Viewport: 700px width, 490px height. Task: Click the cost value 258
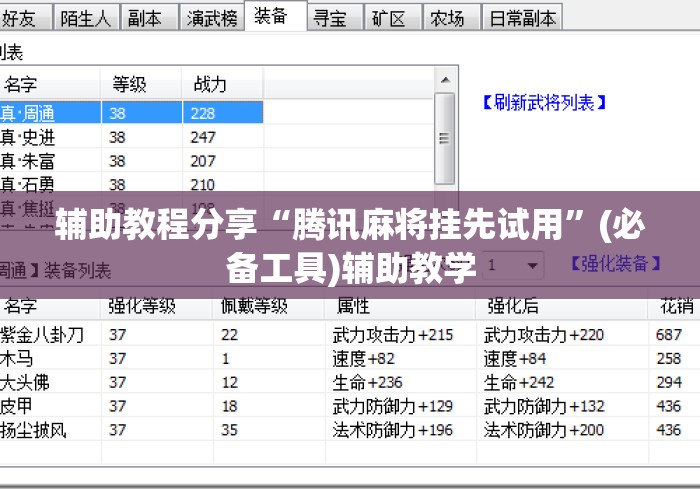[x=669, y=358]
